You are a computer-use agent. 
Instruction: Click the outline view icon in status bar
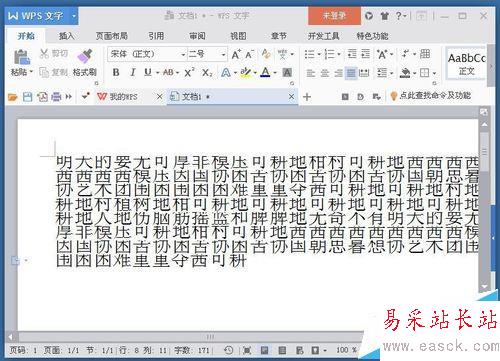coord(282,350)
